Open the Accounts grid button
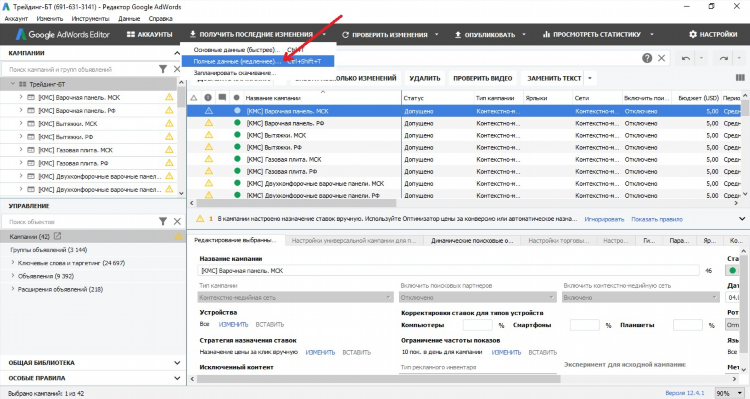The width and height of the screenshot is (750, 399). click(149, 34)
